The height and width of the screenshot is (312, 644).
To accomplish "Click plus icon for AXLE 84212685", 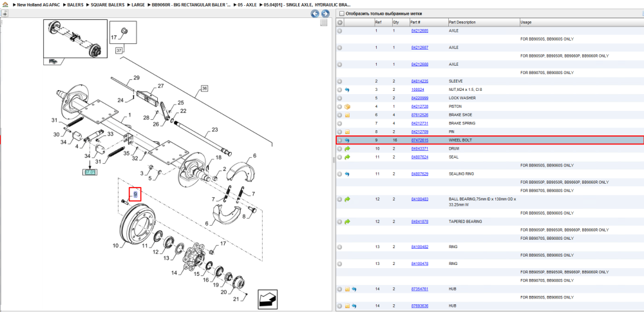I will click(339, 31).
